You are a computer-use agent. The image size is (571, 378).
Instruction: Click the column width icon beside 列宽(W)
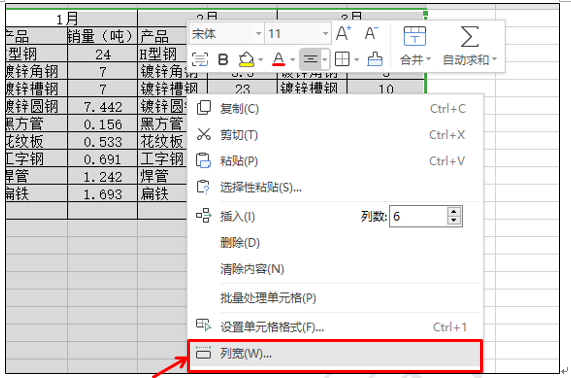point(203,353)
